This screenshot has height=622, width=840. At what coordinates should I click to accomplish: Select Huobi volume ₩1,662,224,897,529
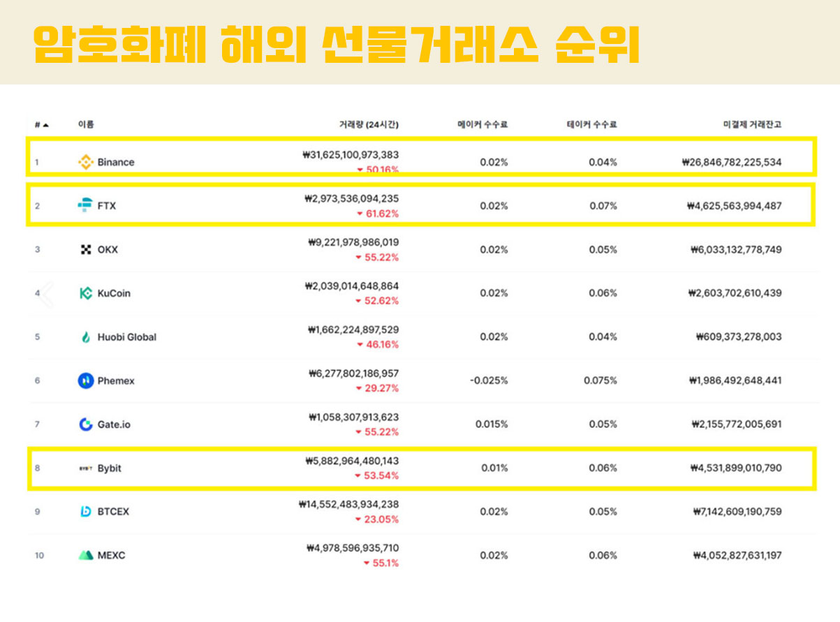(353, 329)
